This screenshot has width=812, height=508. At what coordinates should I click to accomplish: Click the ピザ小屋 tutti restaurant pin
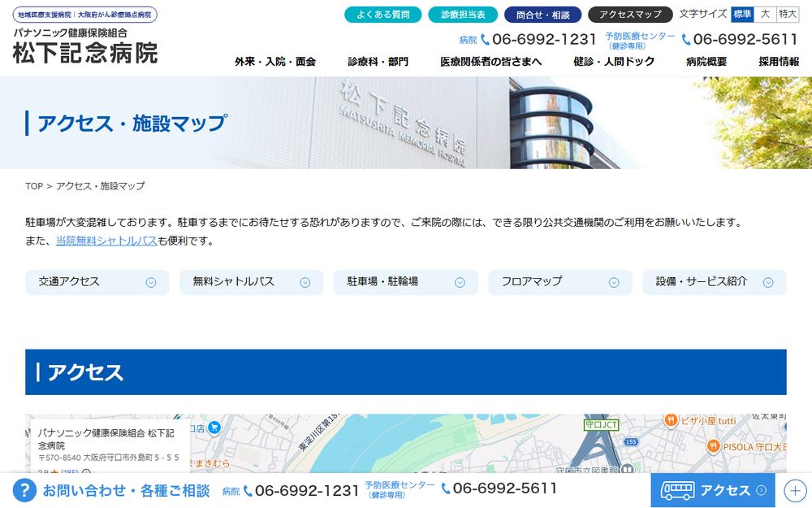click(x=671, y=420)
